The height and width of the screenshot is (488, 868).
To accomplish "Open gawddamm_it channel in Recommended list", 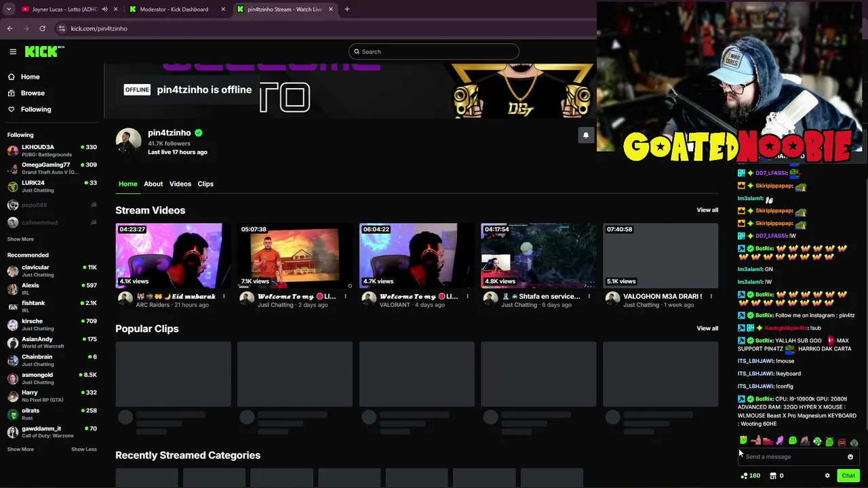I will pos(52,432).
